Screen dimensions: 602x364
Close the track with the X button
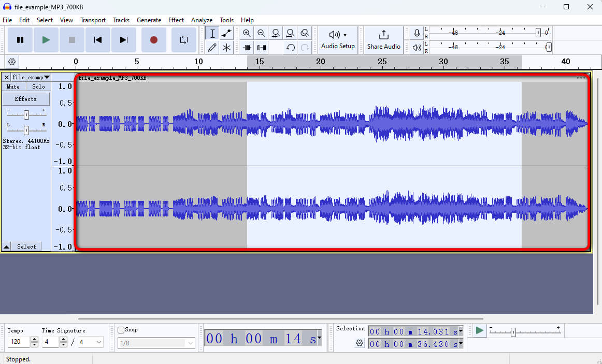click(7, 77)
